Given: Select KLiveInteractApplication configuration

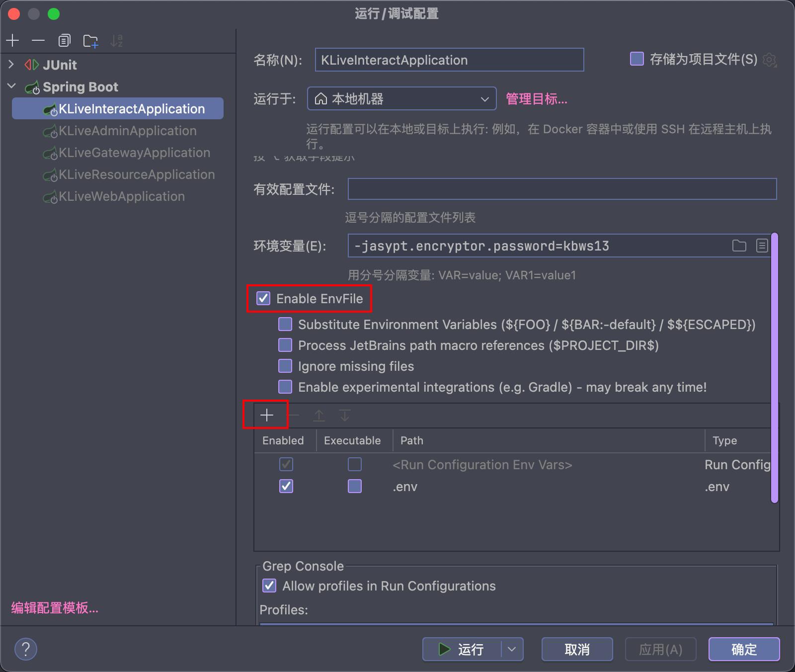Looking at the screenshot, I should [x=118, y=108].
